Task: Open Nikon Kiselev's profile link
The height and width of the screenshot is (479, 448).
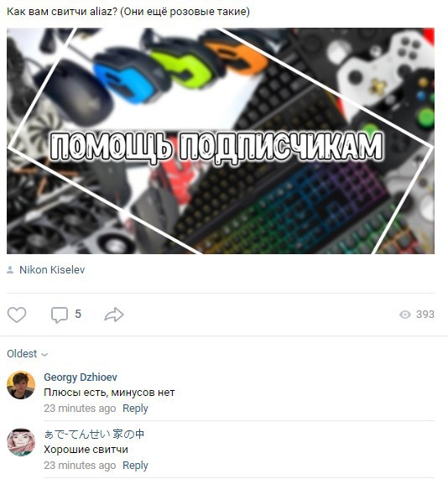Action: pos(52,270)
